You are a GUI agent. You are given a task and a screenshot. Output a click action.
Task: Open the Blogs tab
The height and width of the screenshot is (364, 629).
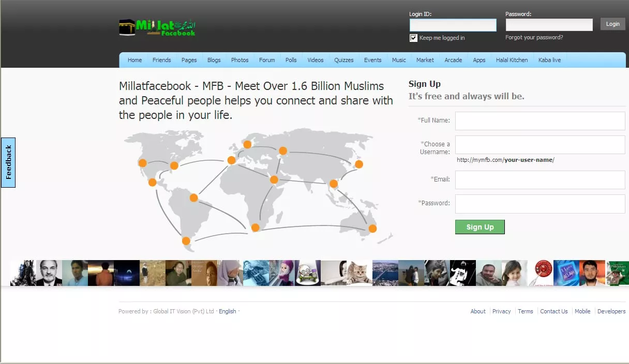click(214, 60)
